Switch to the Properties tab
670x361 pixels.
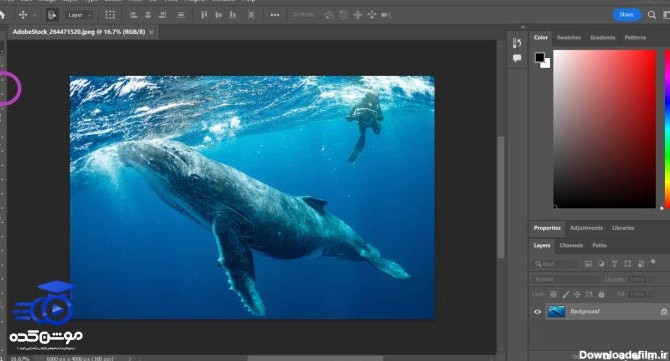pyautogui.click(x=547, y=228)
